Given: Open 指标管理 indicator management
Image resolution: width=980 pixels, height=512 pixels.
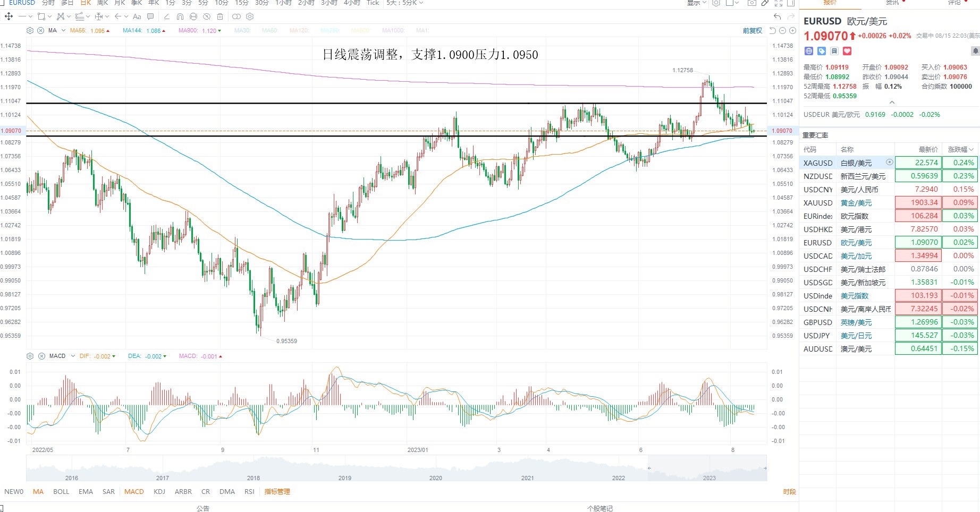Looking at the screenshot, I should (x=277, y=491).
